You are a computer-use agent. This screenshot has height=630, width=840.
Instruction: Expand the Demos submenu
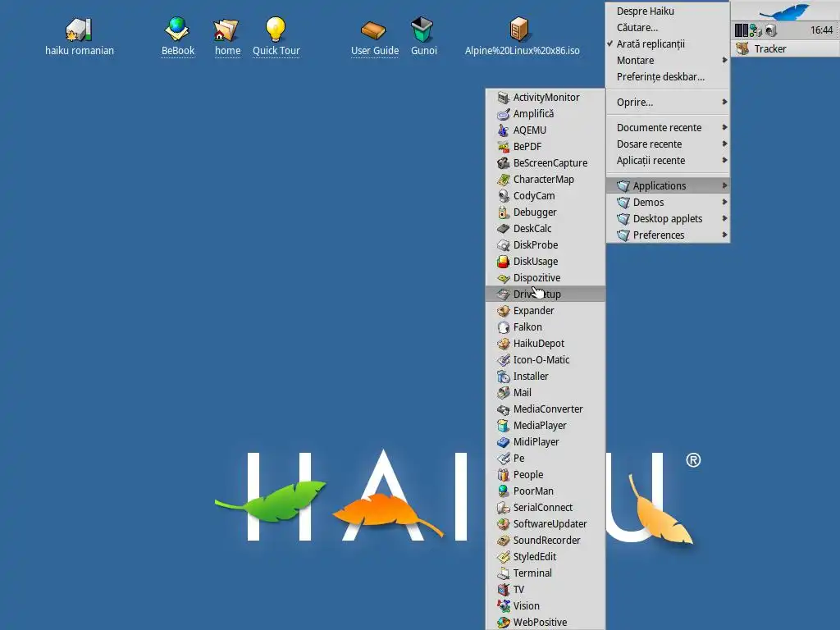click(668, 203)
